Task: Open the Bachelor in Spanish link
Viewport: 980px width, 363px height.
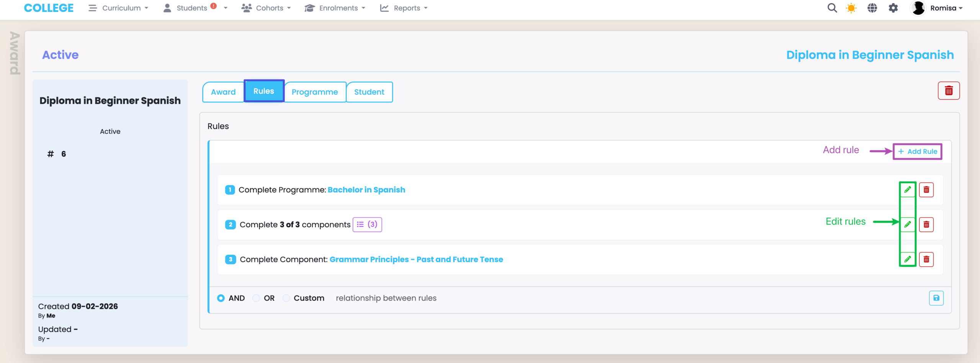Action: pyautogui.click(x=366, y=190)
